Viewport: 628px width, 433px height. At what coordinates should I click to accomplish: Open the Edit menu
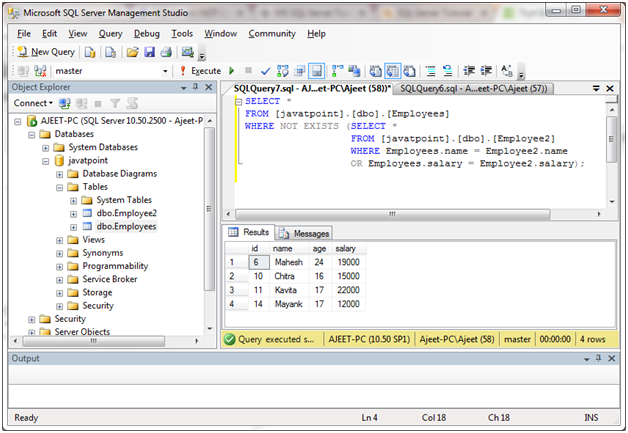(x=50, y=34)
